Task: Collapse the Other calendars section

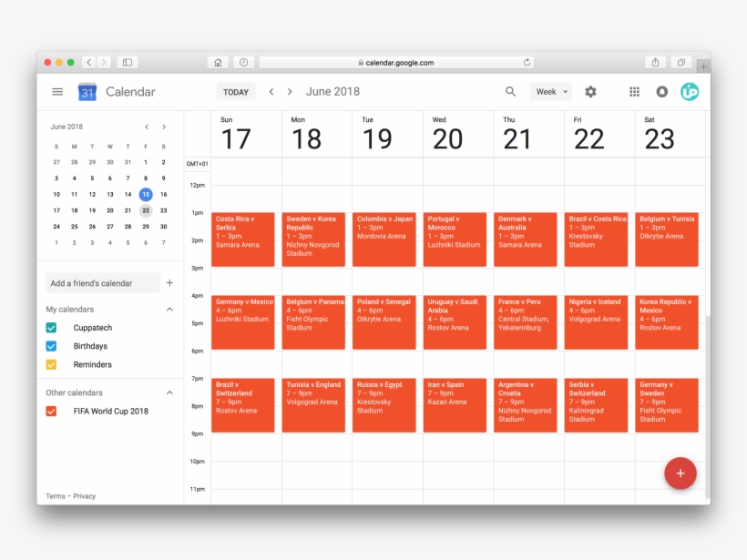Action: point(169,392)
